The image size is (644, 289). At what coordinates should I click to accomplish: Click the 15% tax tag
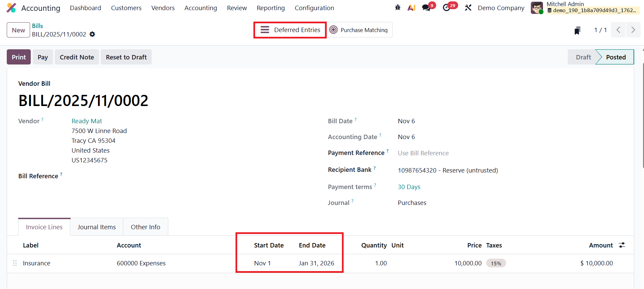[x=496, y=263]
